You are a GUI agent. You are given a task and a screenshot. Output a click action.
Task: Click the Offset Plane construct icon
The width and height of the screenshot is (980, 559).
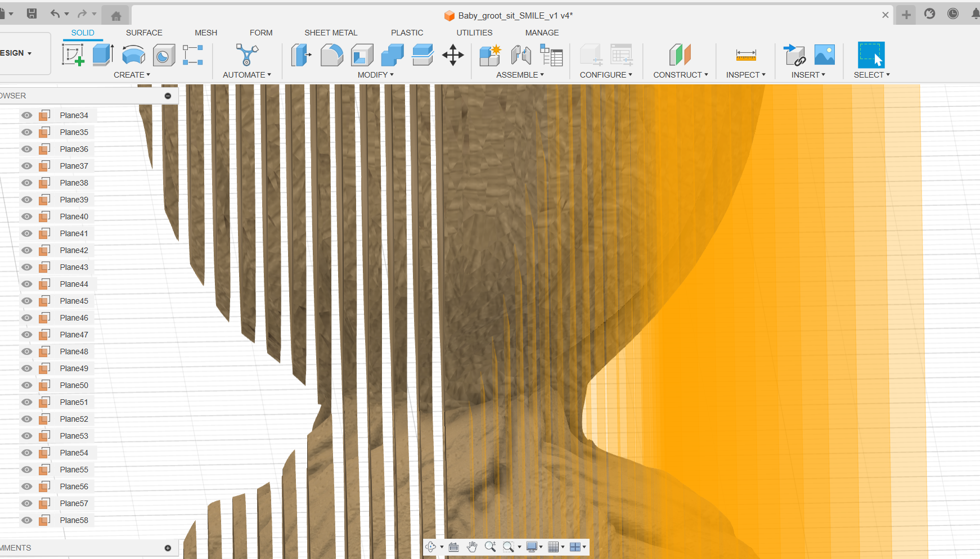(680, 55)
